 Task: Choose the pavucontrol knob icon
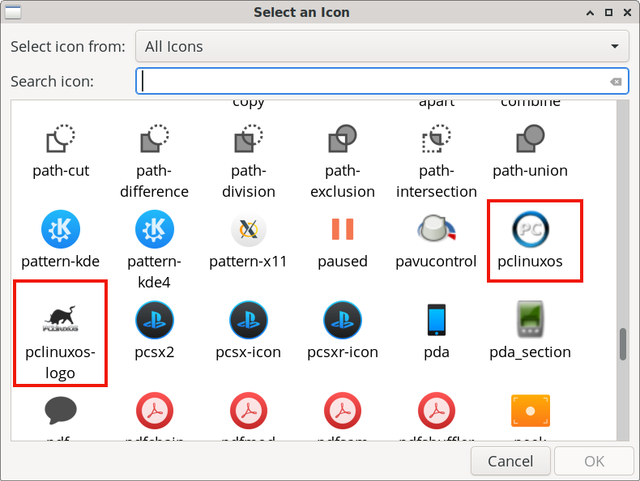[x=436, y=229]
